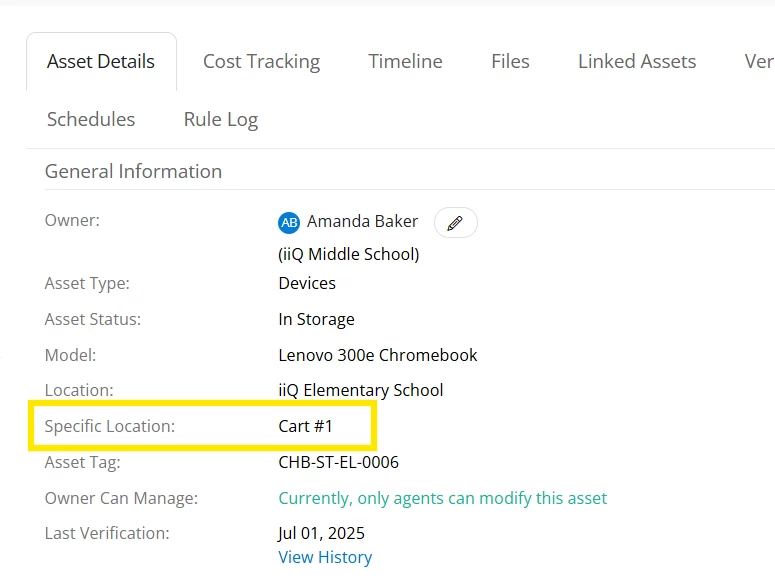Click the asset tag CHB-ST-EL-0006
The width and height of the screenshot is (775, 587).
(339, 462)
